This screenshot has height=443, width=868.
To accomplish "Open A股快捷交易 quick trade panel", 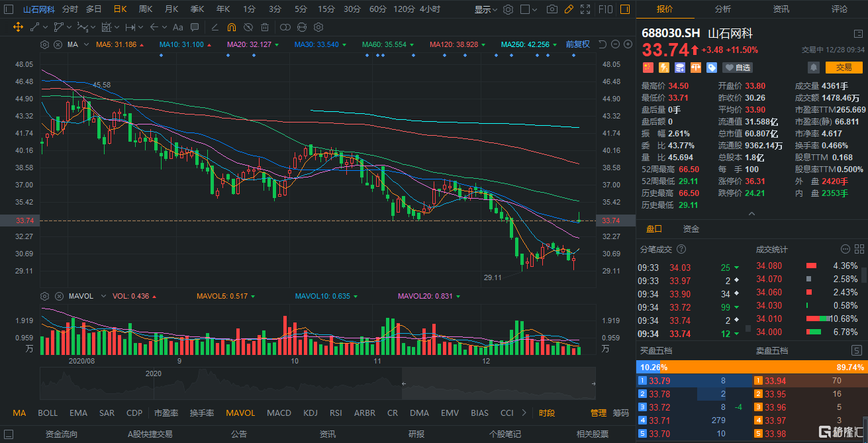I will click(150, 434).
